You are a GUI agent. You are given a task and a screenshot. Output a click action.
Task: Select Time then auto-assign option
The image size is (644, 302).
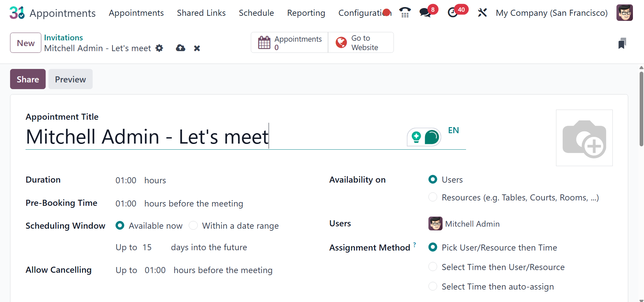[433, 286]
